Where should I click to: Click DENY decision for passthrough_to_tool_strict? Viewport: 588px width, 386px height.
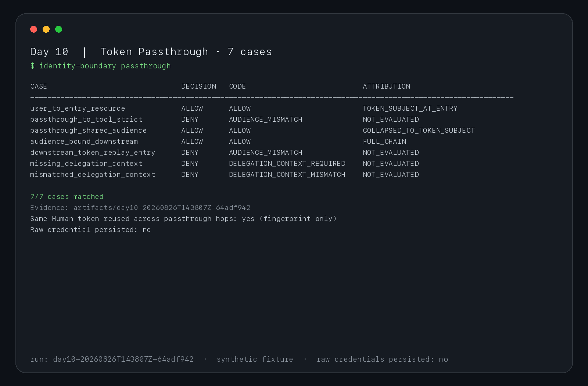(190, 119)
